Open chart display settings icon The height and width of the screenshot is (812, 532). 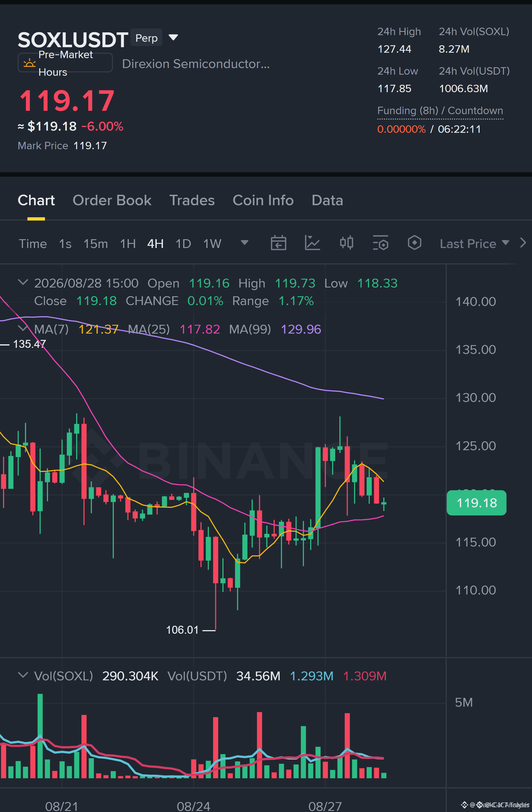(x=380, y=243)
